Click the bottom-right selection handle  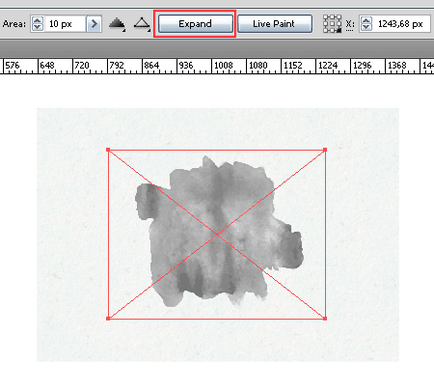pos(325,319)
